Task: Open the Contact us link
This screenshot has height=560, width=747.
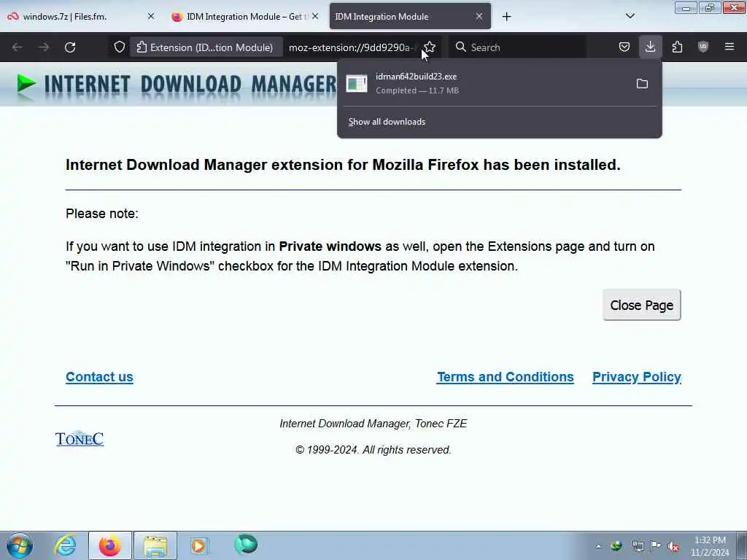Action: pyautogui.click(x=99, y=377)
